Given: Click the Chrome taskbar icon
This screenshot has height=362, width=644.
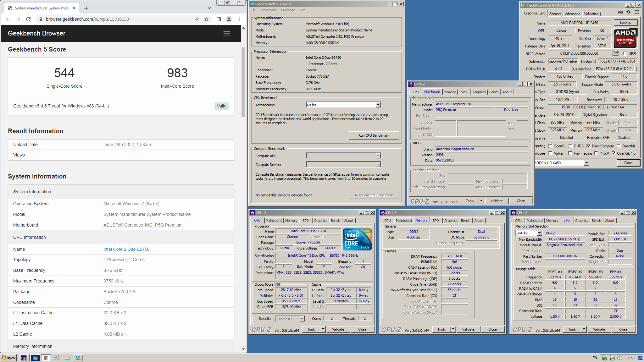Looking at the screenshot, I should 46,358.
